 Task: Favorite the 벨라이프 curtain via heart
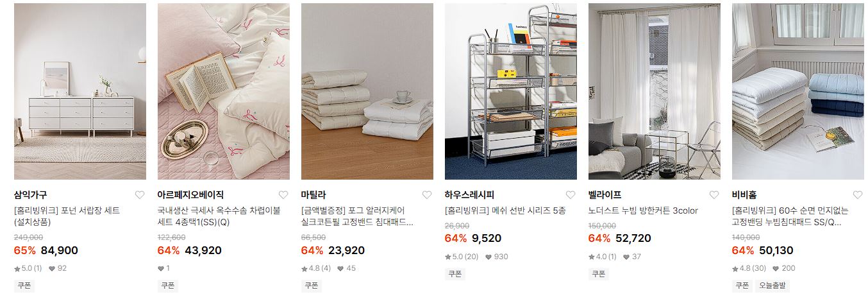tap(714, 195)
